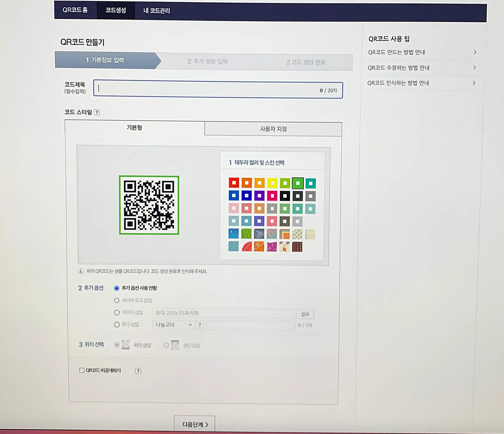Choose the teal swatch in first row

311,184
